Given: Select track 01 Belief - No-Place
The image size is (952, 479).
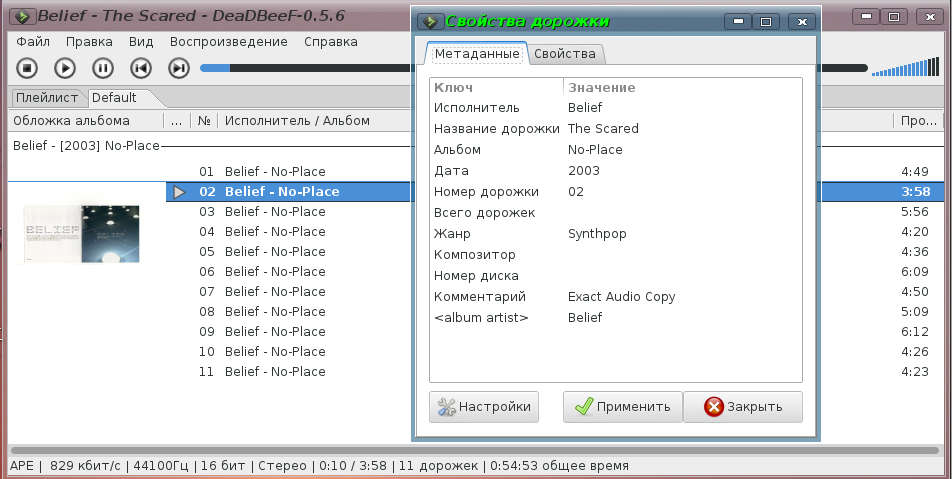Looking at the screenshot, I should point(288,171).
